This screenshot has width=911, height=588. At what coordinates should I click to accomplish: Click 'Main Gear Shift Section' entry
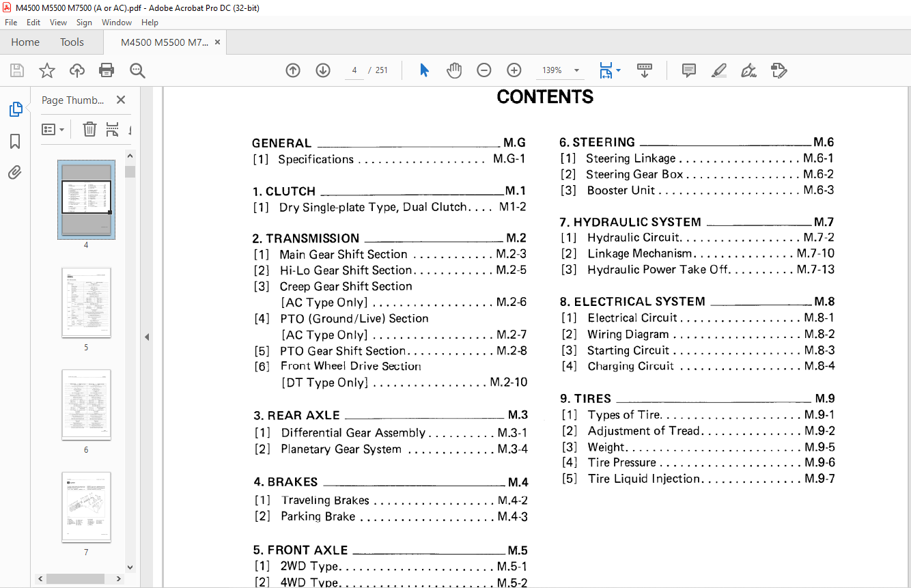click(x=344, y=254)
